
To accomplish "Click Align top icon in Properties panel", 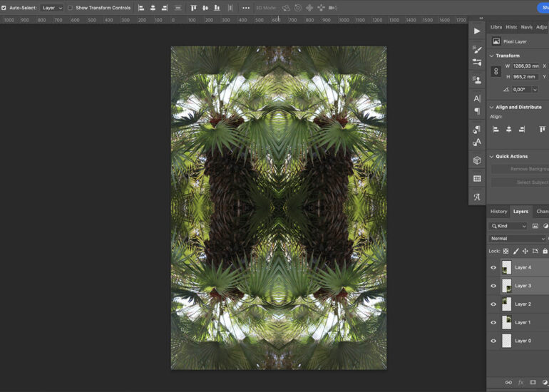I will coord(542,130).
